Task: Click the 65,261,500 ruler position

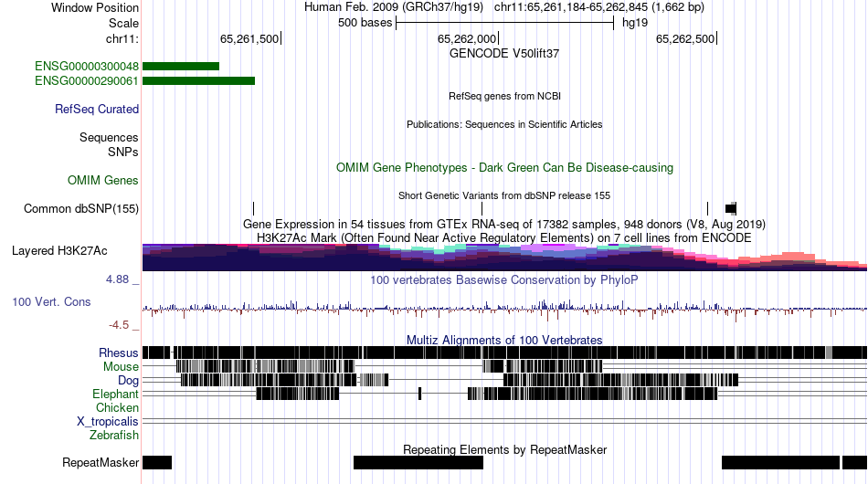Action: click(x=249, y=38)
